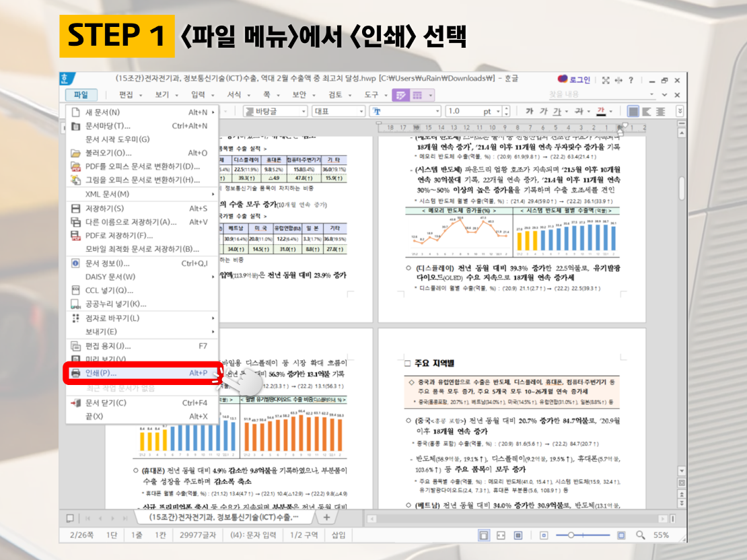
Task: Click 점자로 바꾸기(L) braille icon
Action: coord(75,318)
